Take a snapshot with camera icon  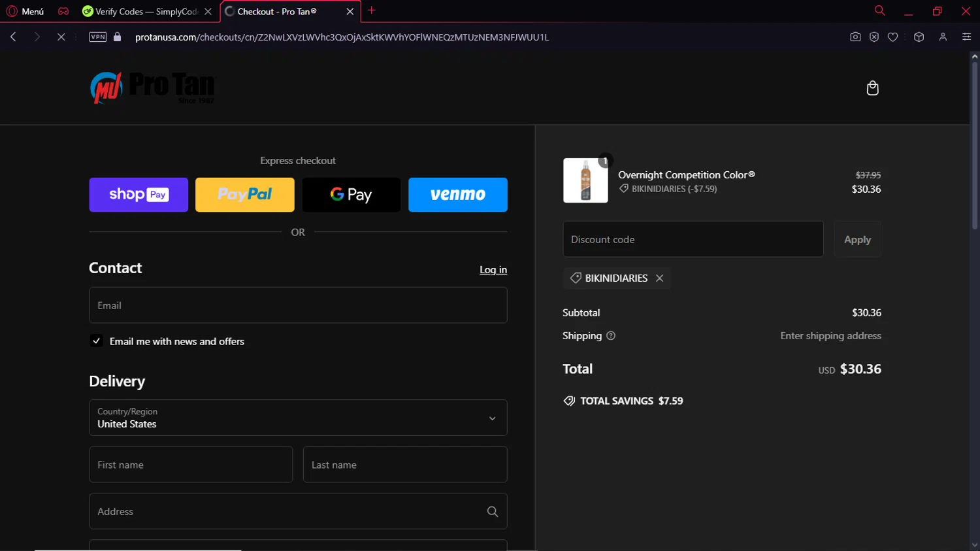(x=855, y=37)
